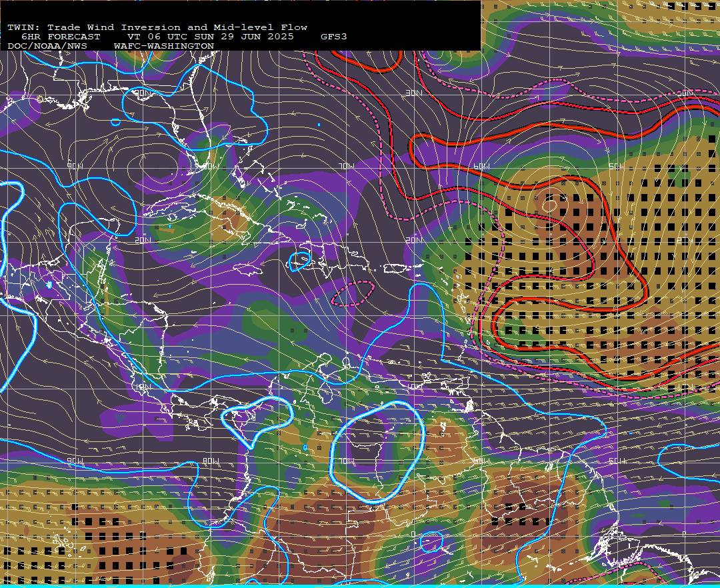Click the 10N label near Trinidad
720x588 pixels.
point(415,387)
